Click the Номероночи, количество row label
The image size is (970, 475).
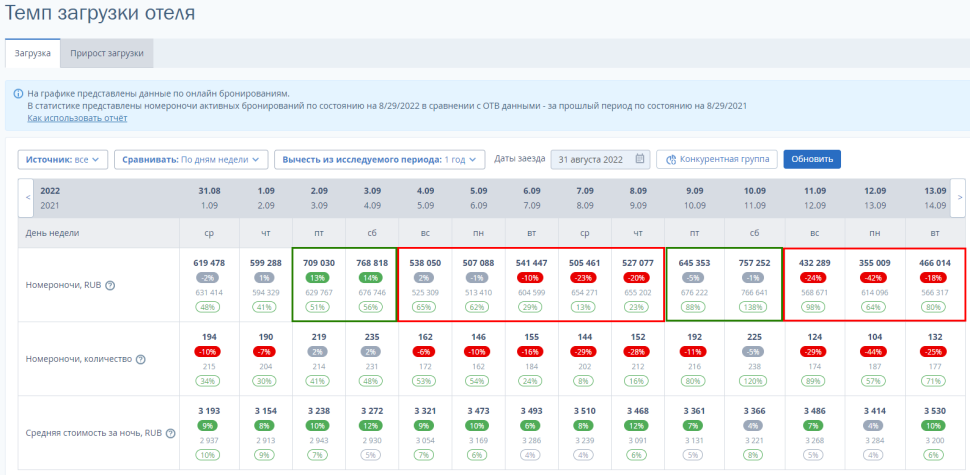[x=79, y=359]
